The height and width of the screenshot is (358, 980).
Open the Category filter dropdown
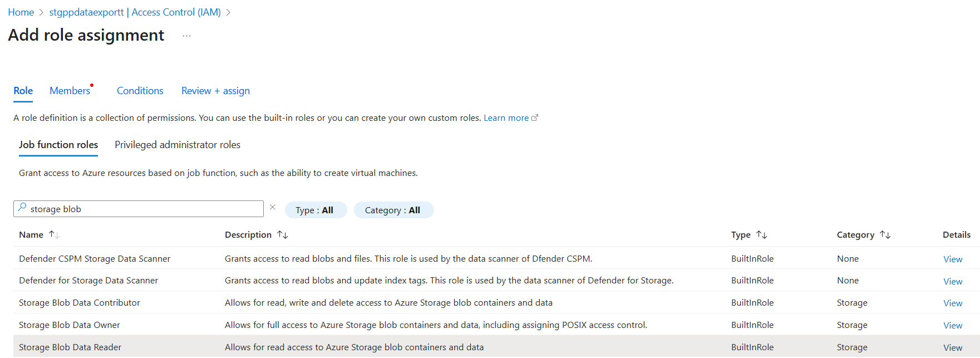tap(393, 210)
